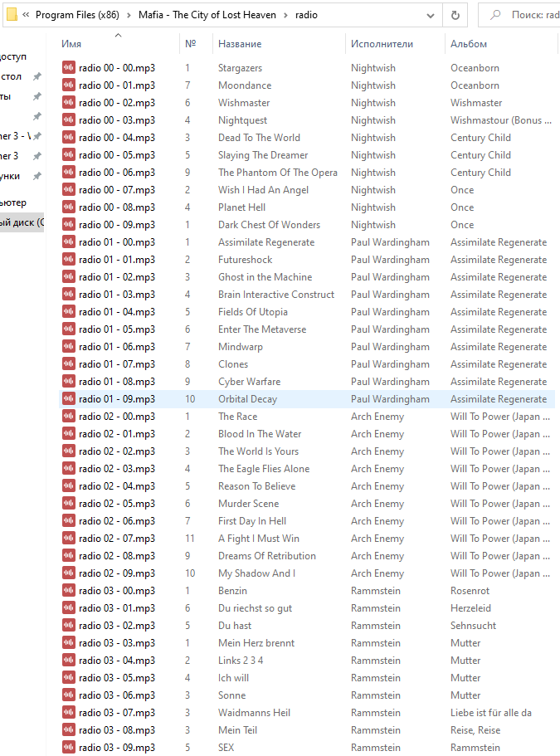
Task: Click the folder icon in the address bar
Action: pos(12,15)
